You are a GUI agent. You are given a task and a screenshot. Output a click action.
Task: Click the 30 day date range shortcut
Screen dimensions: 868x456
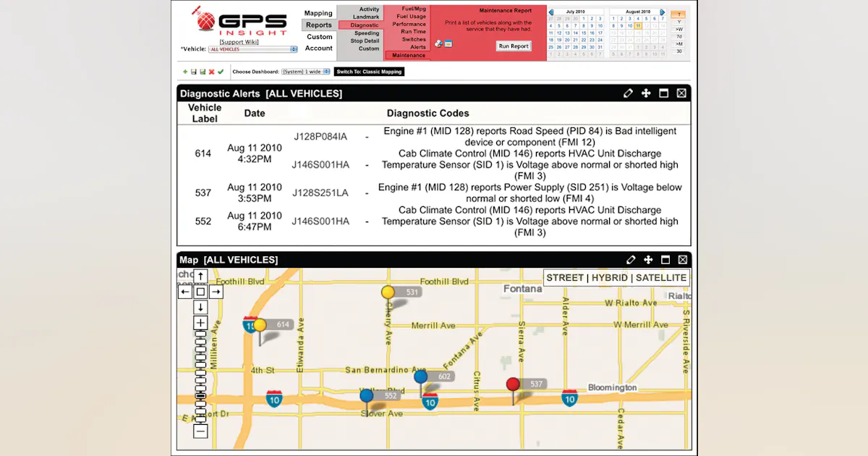click(x=678, y=51)
